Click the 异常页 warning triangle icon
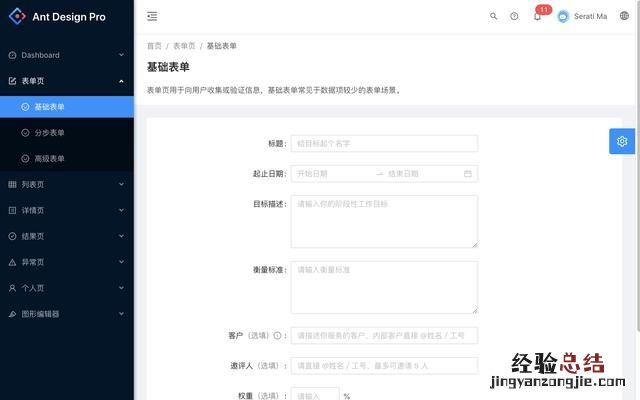 pos(12,262)
